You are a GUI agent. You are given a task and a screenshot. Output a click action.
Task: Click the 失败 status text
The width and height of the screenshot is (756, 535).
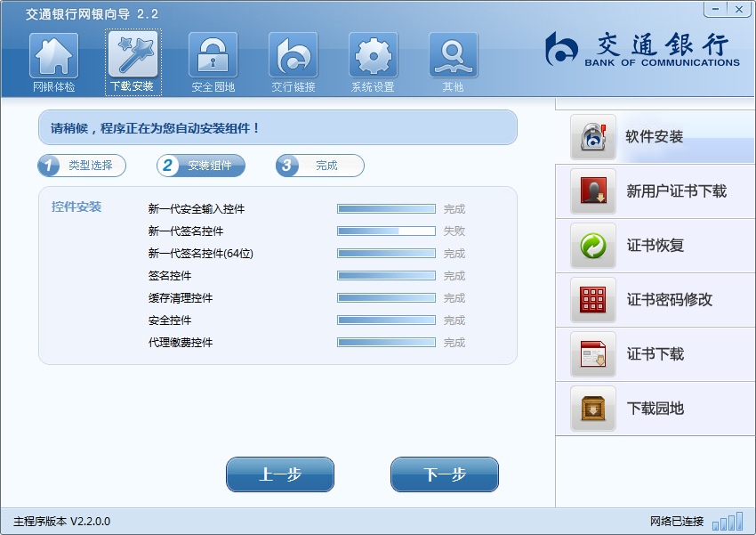(x=454, y=231)
